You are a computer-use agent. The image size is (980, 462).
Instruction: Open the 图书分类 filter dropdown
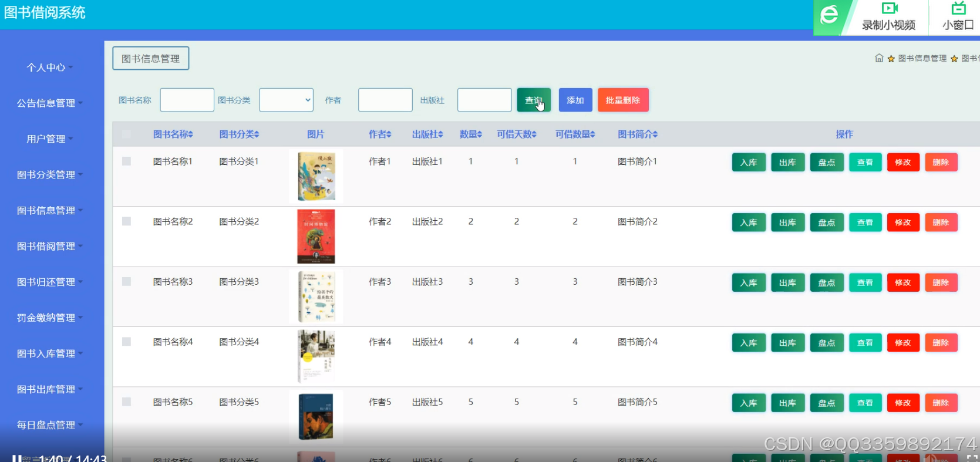[287, 100]
